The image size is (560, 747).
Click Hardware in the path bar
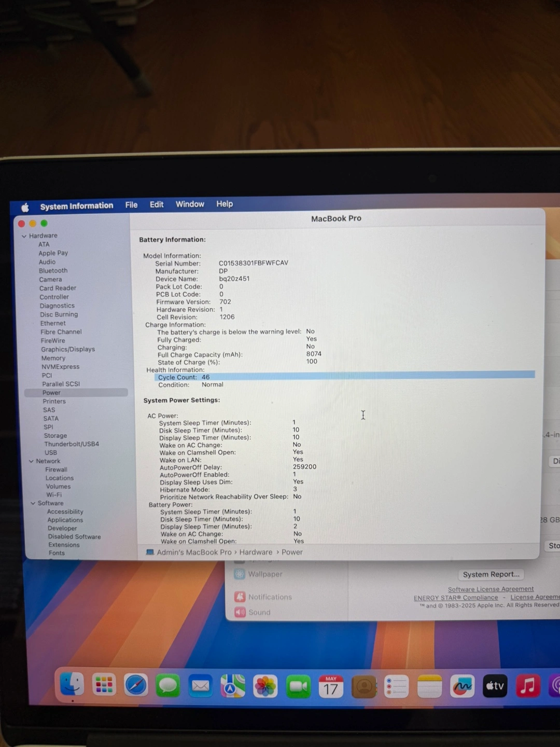(x=256, y=552)
